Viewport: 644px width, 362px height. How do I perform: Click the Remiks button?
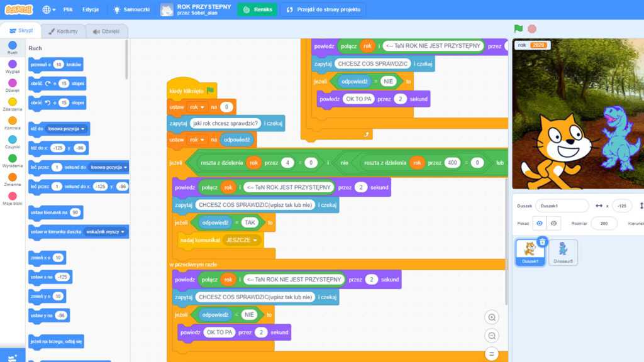point(258,9)
